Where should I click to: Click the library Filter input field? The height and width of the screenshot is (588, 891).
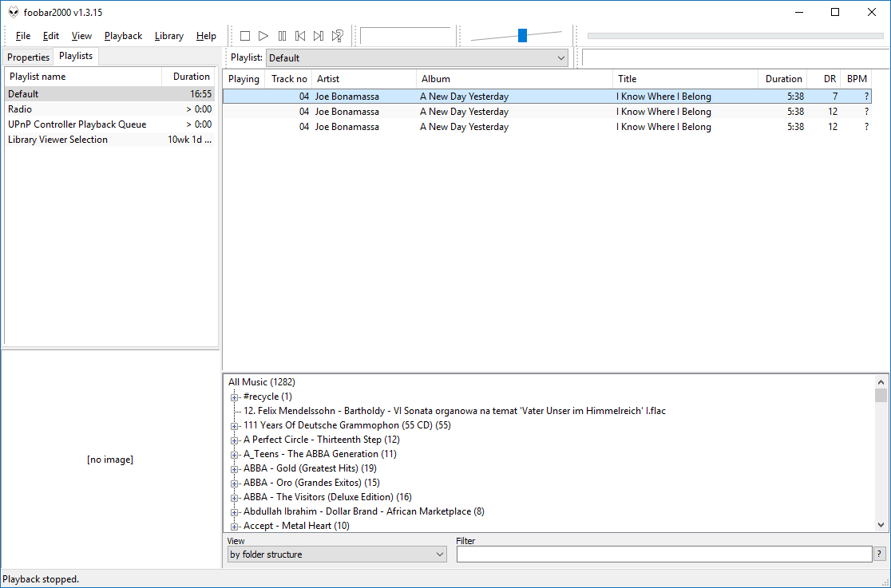[663, 554]
